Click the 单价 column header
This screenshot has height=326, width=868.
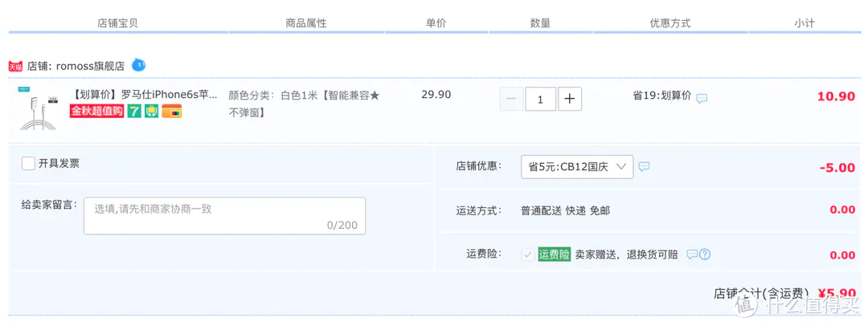click(436, 23)
